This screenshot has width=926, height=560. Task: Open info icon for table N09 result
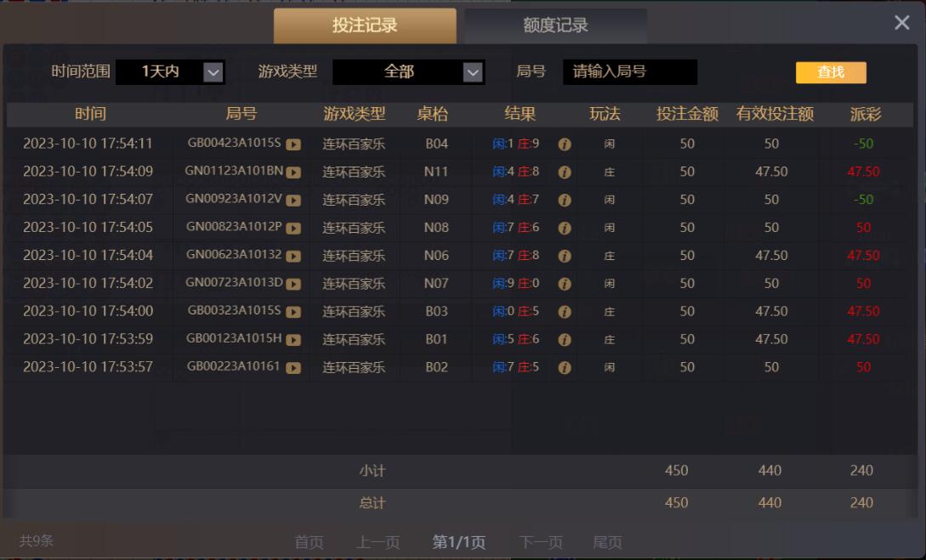tap(565, 200)
